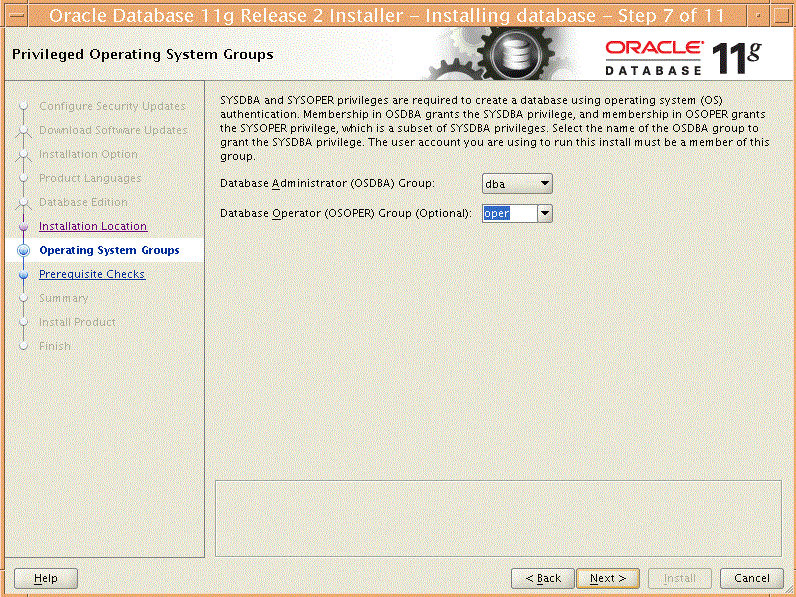Minimize the installer window
This screenshot has width=796, height=597.
[758, 15]
